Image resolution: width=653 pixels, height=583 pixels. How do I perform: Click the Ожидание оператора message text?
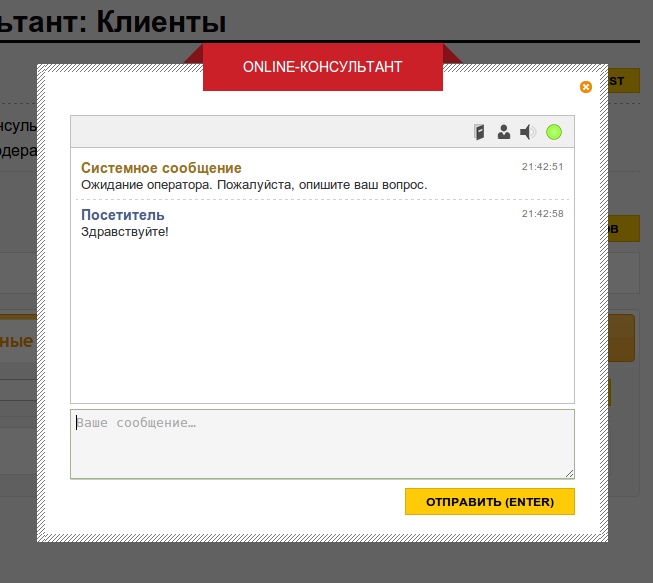(x=254, y=185)
